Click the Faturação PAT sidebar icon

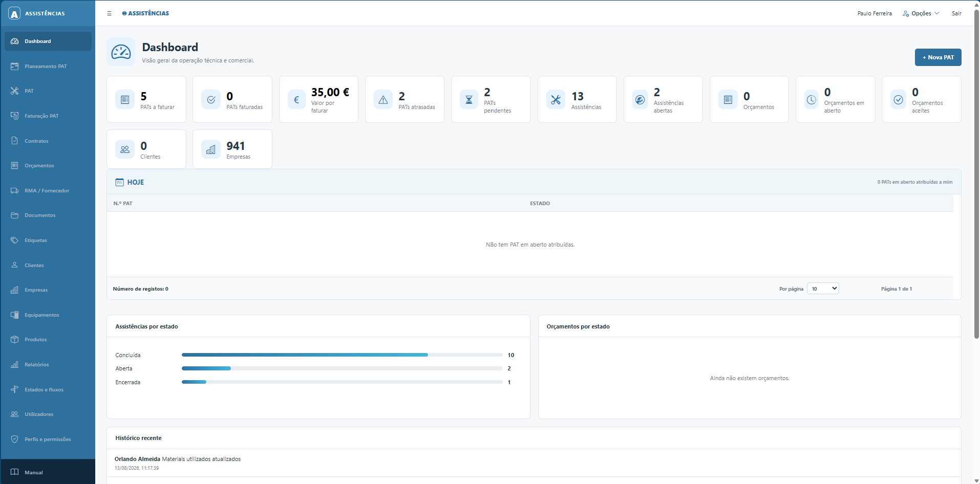tap(14, 116)
